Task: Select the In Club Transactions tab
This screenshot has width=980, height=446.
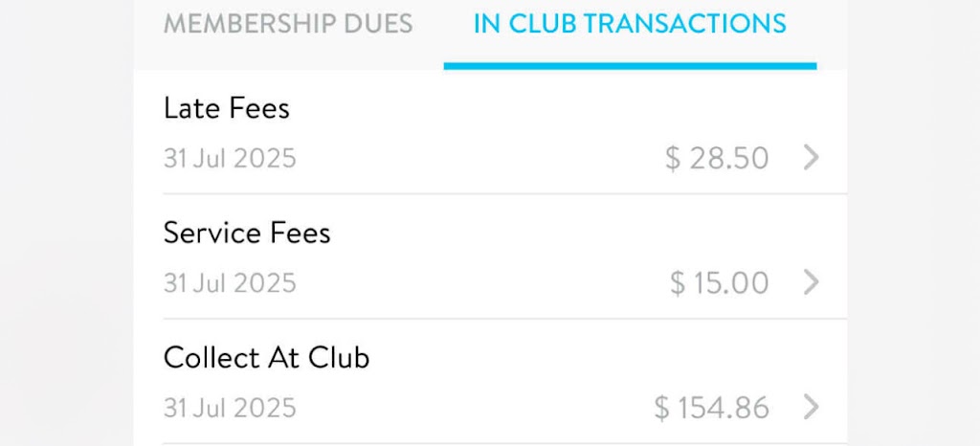Action: click(x=630, y=24)
